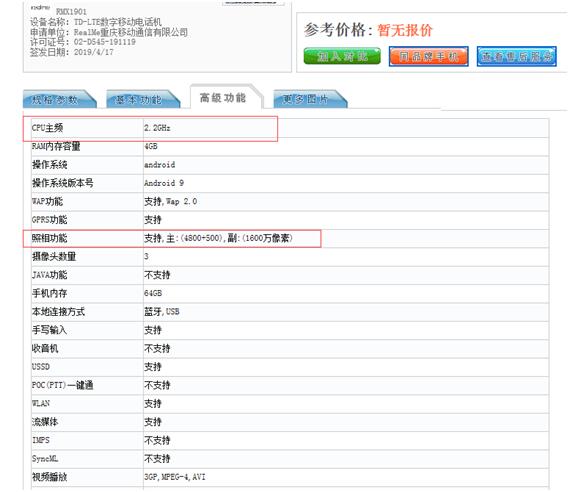Click the 不支持 value in JAVA功能 row
This screenshot has width=569, height=492.
click(157, 275)
